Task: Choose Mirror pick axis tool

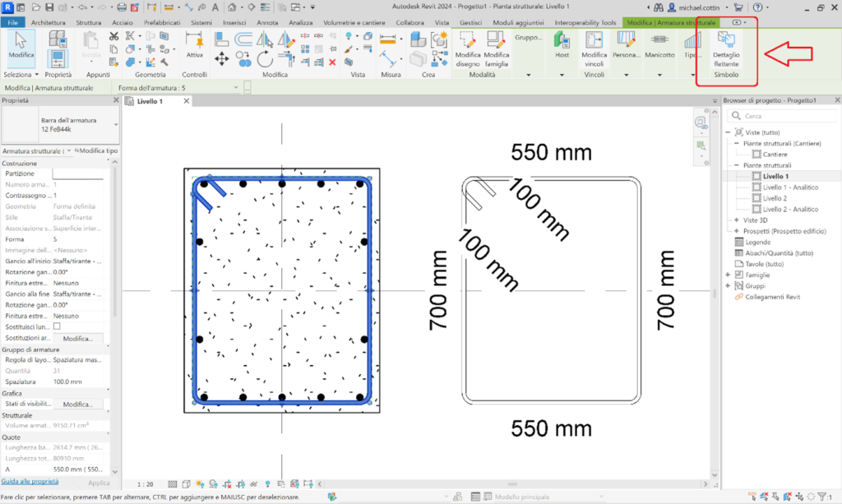Action: point(265,39)
